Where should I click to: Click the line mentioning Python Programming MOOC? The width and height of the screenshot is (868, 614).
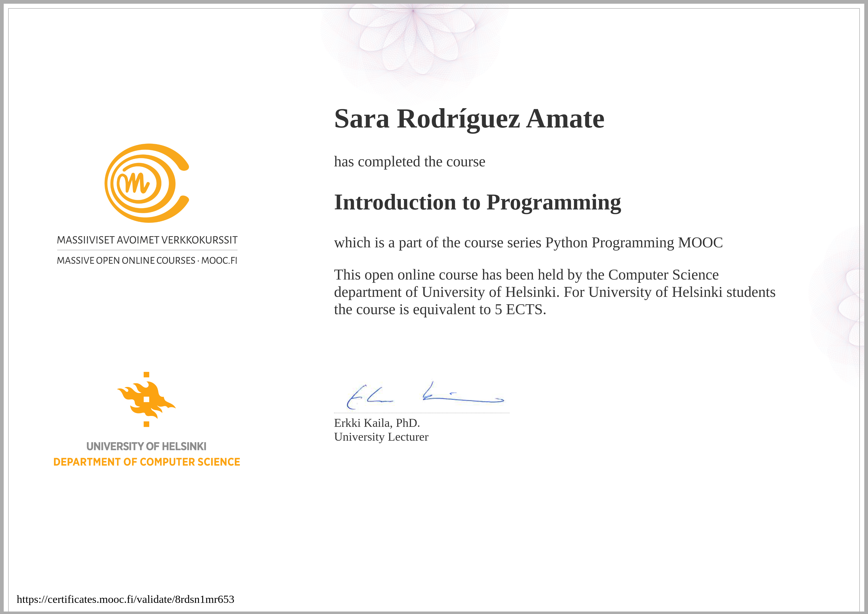[x=528, y=243]
